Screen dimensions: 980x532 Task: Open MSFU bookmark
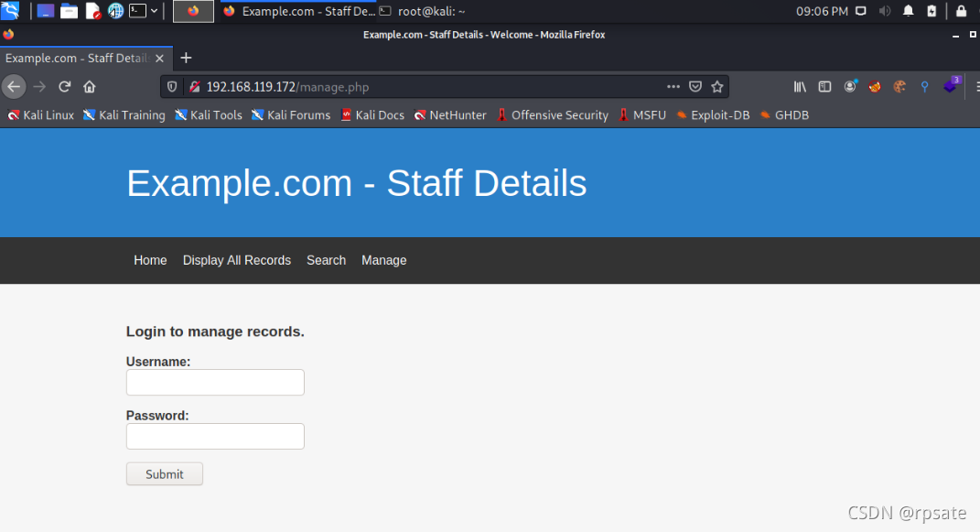pyautogui.click(x=641, y=115)
